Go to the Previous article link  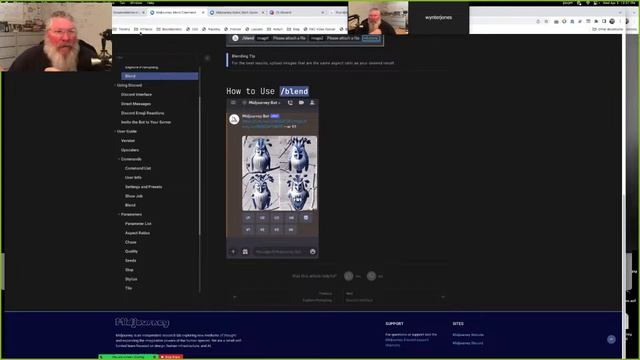coord(283,297)
